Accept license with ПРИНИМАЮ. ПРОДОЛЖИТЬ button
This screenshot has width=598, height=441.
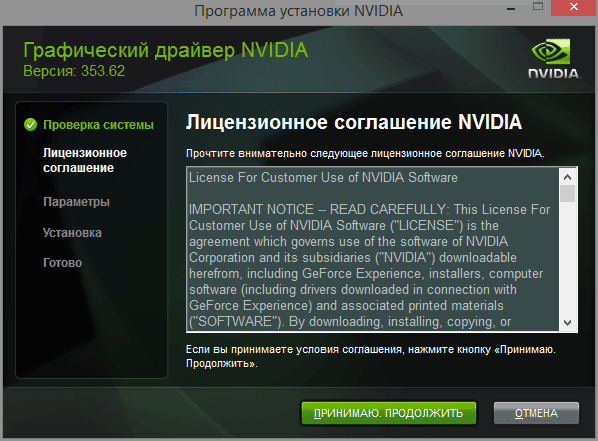389,413
